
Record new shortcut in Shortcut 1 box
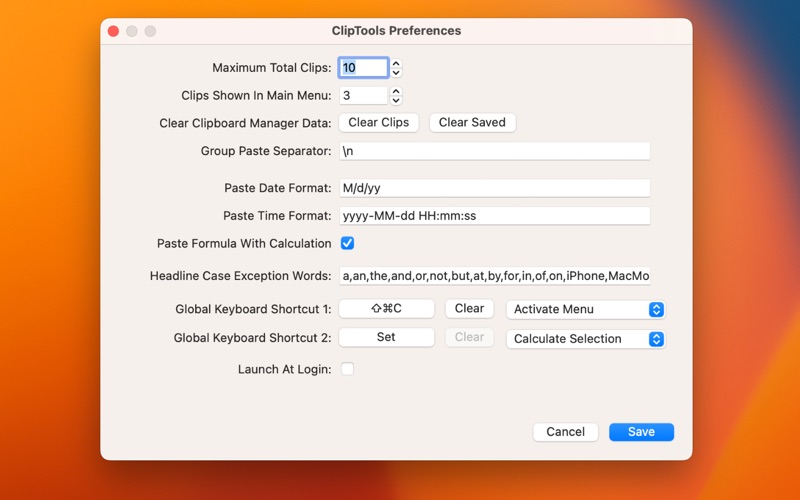click(x=386, y=309)
